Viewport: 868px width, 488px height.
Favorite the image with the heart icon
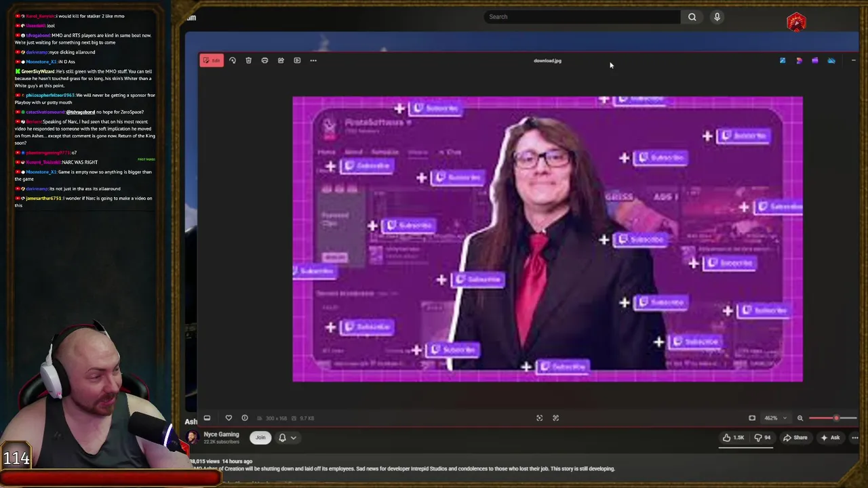click(x=229, y=418)
